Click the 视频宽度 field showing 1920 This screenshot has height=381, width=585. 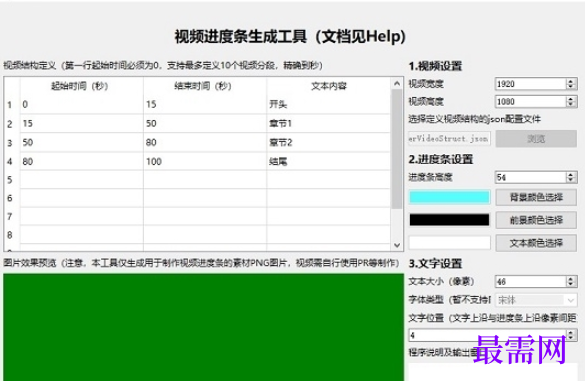[x=530, y=84]
